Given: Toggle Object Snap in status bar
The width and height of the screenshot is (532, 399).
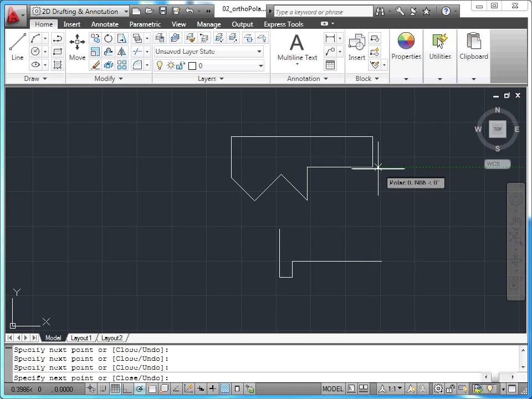Looking at the screenshot, I should pos(152,388).
